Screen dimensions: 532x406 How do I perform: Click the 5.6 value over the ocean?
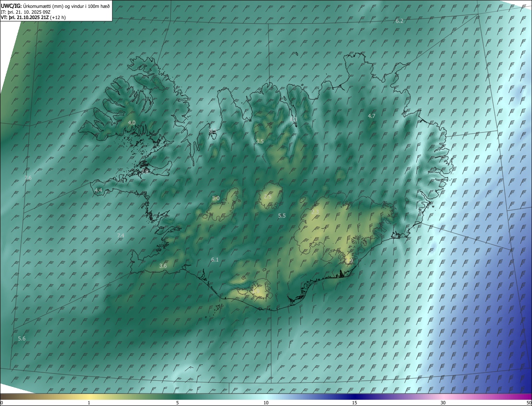point(22,339)
